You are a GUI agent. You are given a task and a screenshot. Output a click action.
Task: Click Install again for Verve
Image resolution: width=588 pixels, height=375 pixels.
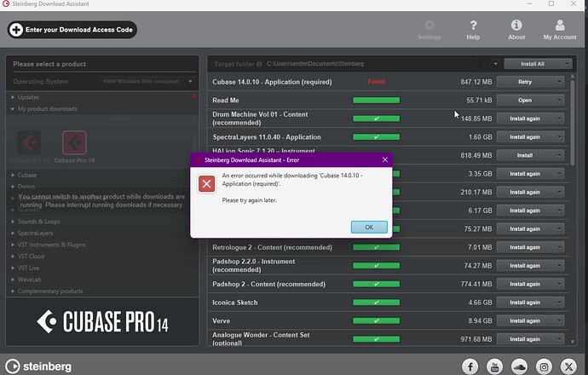coord(525,320)
